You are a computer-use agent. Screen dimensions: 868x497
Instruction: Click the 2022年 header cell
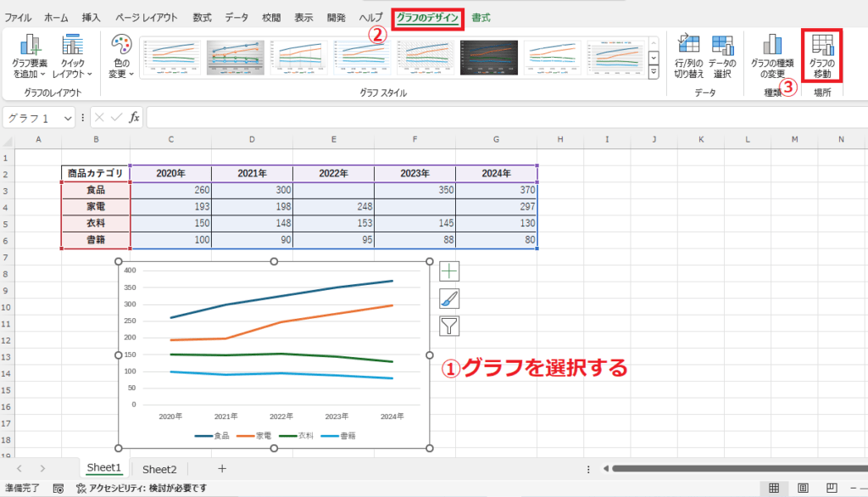click(333, 173)
